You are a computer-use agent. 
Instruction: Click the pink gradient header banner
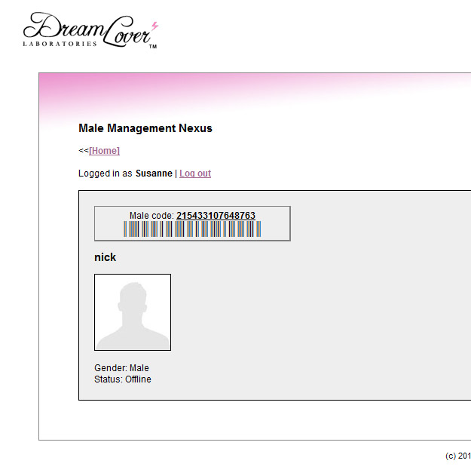pos(264,91)
